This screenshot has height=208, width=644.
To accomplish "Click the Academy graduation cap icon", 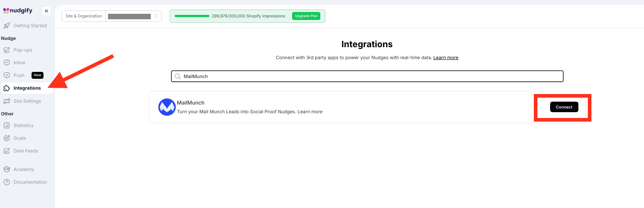I will click(7, 170).
